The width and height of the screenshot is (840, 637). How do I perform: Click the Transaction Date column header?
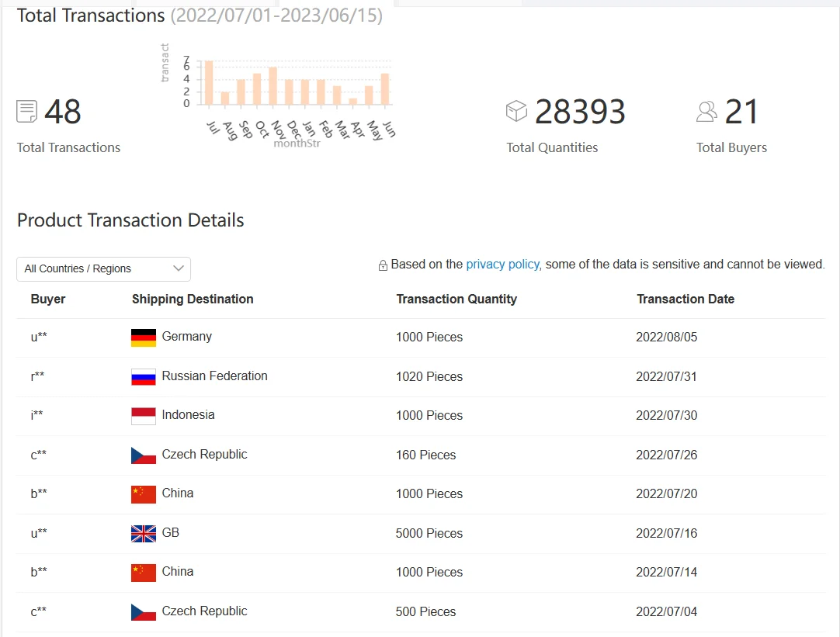(686, 299)
